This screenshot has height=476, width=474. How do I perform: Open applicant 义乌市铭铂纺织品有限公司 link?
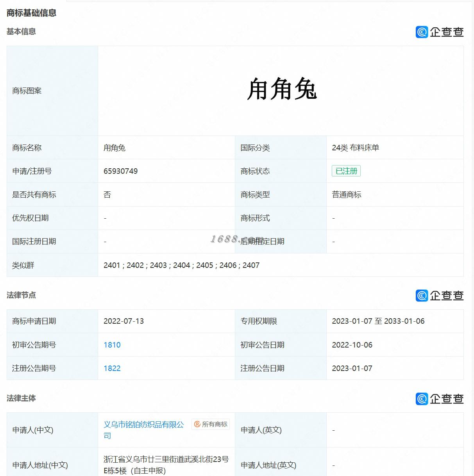point(144,430)
